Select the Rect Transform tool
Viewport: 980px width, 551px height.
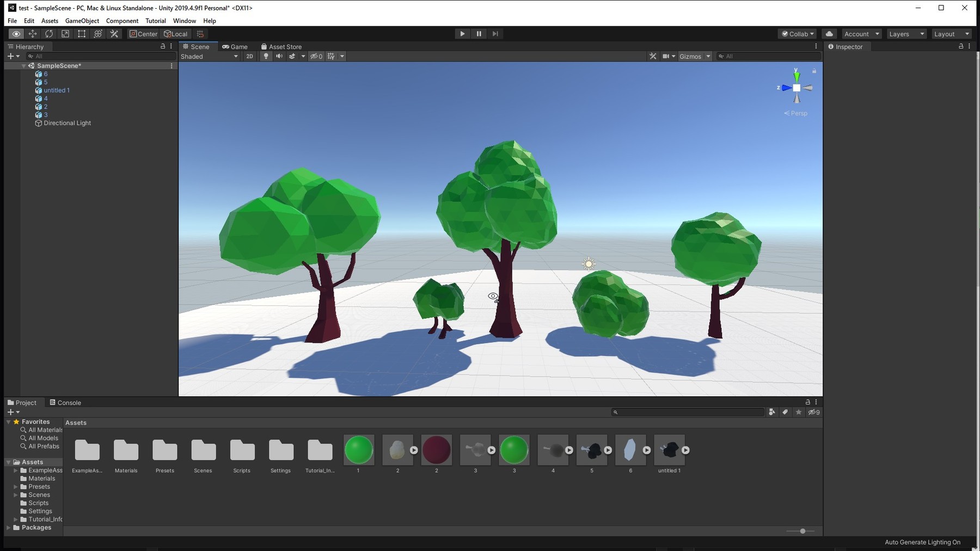[82, 33]
